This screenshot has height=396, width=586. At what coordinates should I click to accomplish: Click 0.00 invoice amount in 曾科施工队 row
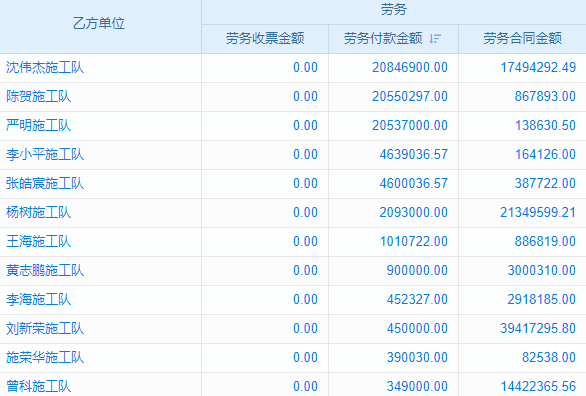(x=305, y=387)
